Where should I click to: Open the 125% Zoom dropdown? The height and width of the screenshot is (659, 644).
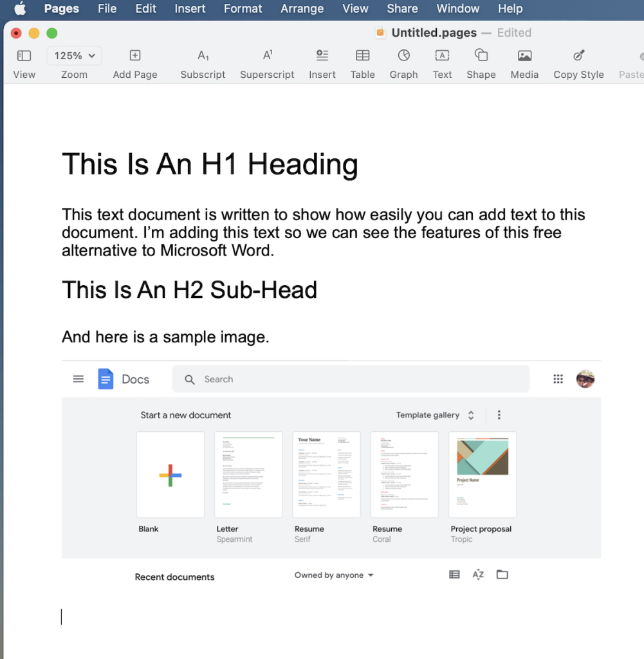click(x=75, y=55)
